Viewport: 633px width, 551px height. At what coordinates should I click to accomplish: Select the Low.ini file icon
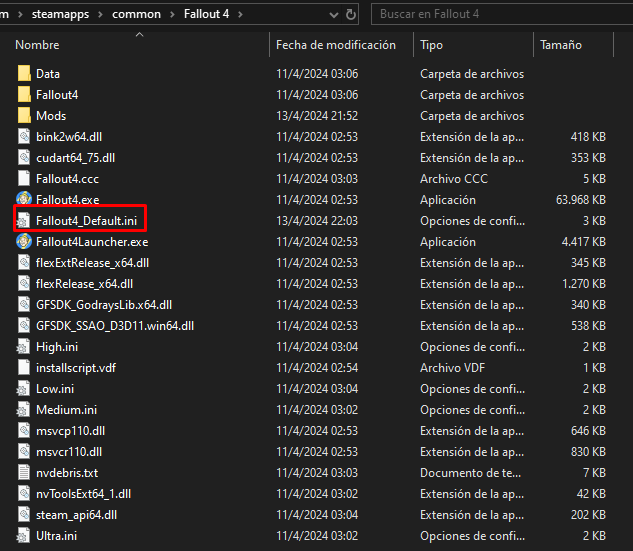[23, 388]
